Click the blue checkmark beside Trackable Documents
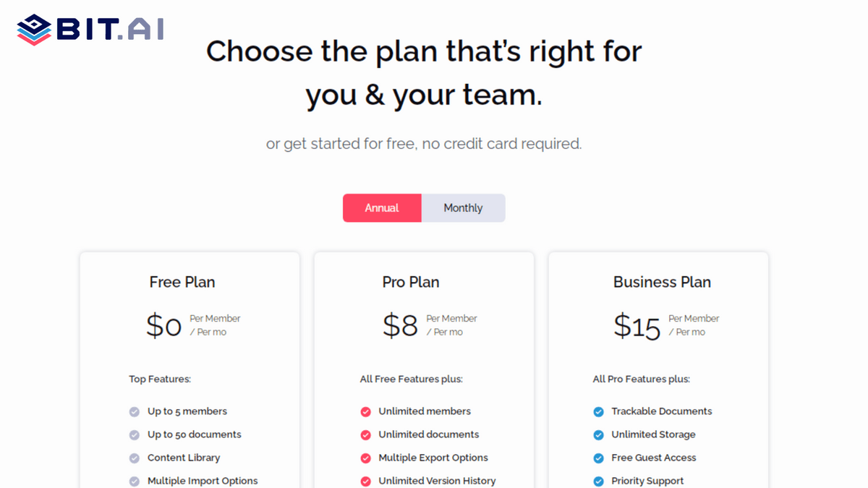 (x=598, y=411)
